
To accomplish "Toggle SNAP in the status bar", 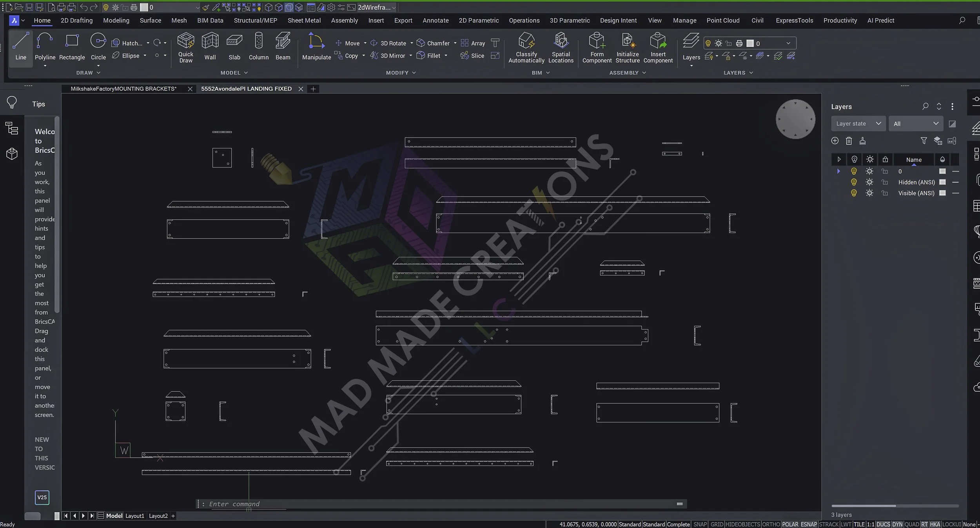I will pyautogui.click(x=700, y=524).
